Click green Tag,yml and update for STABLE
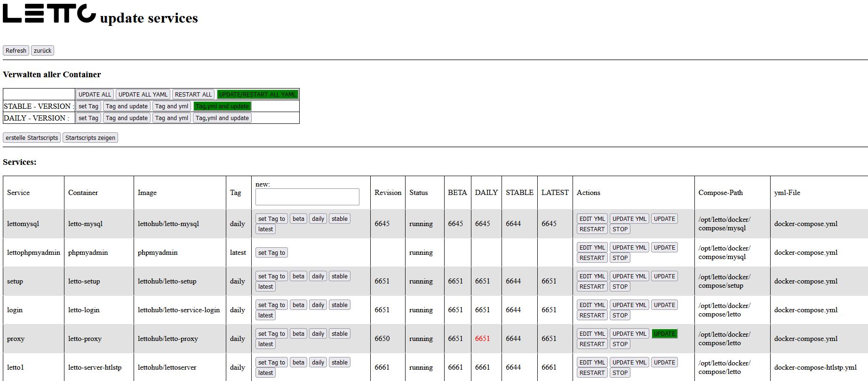Screen dimensions: 868x381 point(222,106)
